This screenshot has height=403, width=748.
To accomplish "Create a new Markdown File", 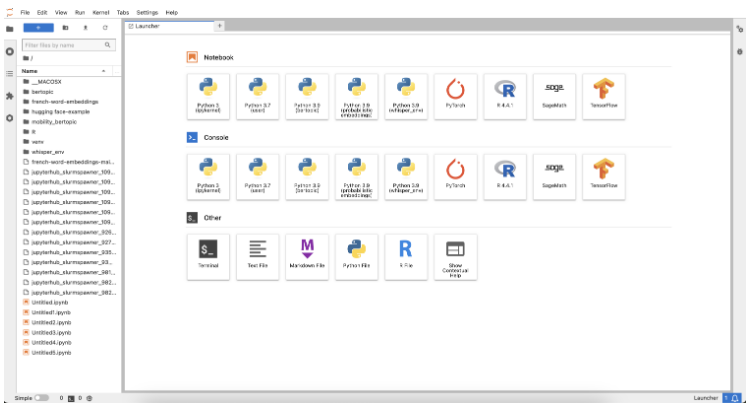I will [x=307, y=257].
